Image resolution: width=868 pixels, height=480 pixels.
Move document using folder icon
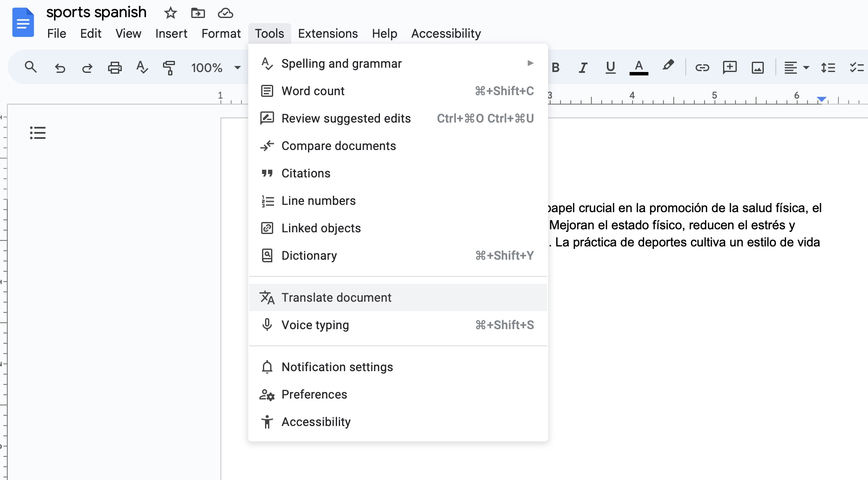pos(198,13)
